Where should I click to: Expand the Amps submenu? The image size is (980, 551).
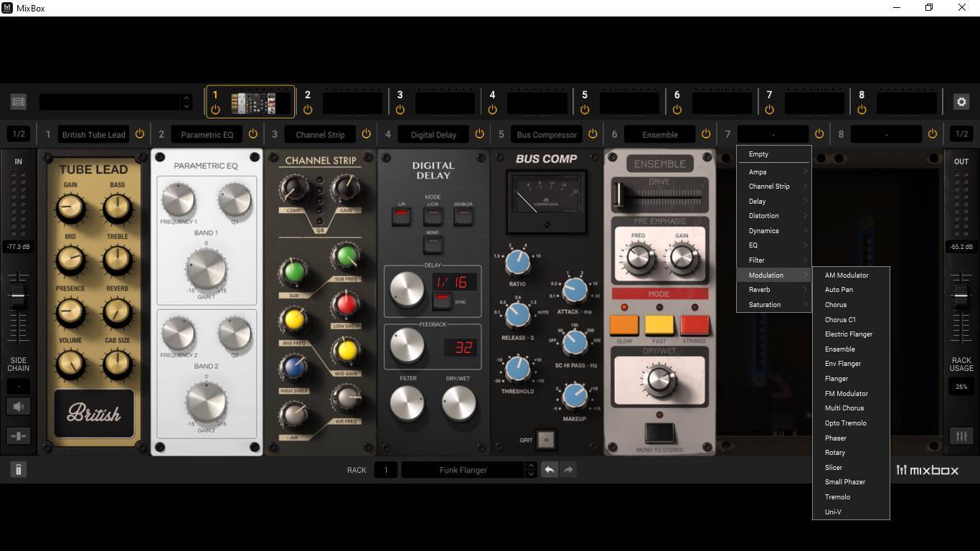point(774,172)
